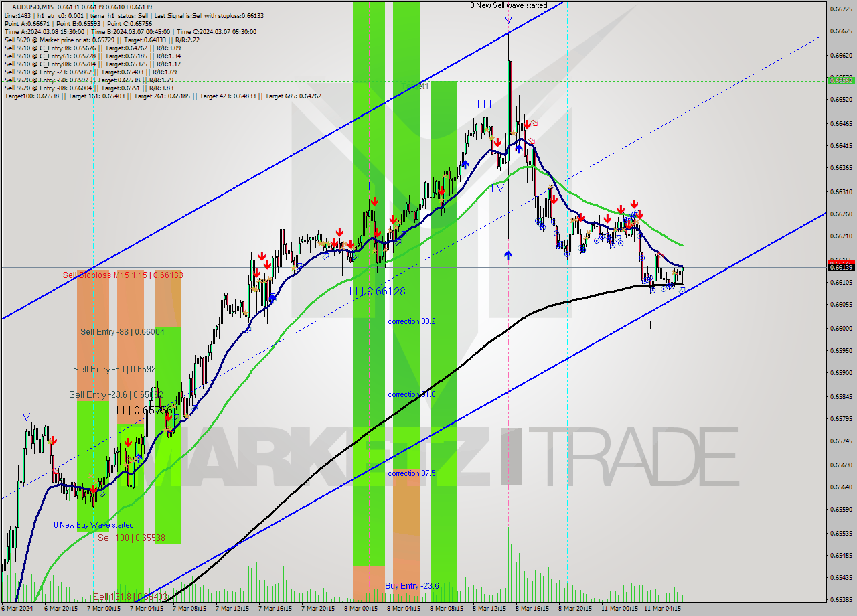Click the '7 Mar 08:15' time axis label
The image size is (857, 616).
(x=189, y=609)
